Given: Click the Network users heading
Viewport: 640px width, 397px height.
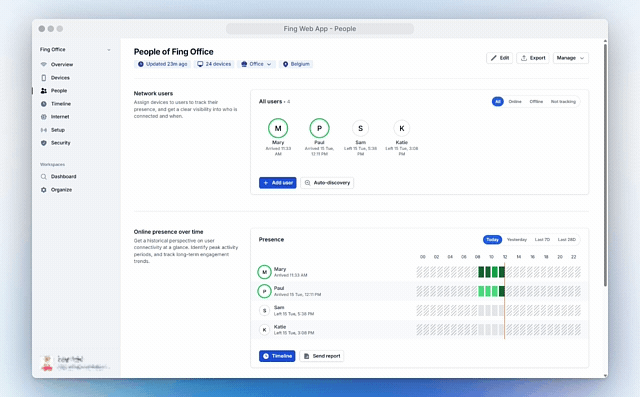Looking at the screenshot, I should click(153, 93).
